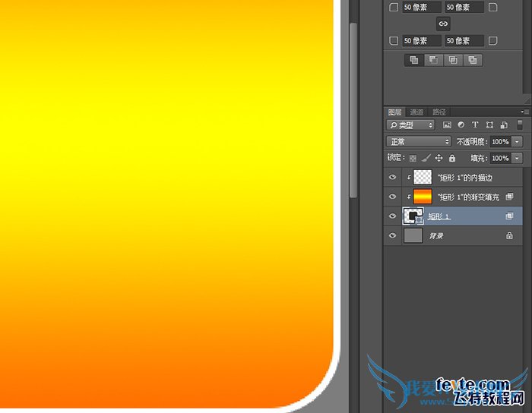Image resolution: width=532 pixels, height=413 pixels.
Task: Toggle the layer filtering switch
Action: [x=520, y=125]
